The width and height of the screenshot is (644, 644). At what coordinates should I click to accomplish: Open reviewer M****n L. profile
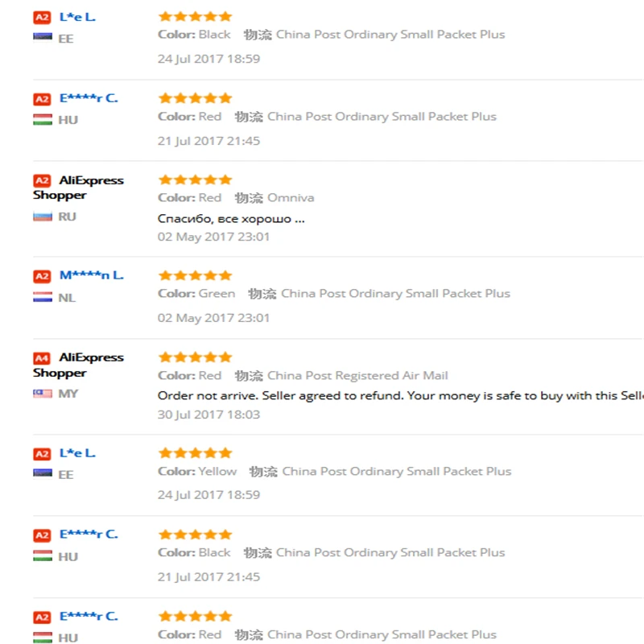[91, 275]
